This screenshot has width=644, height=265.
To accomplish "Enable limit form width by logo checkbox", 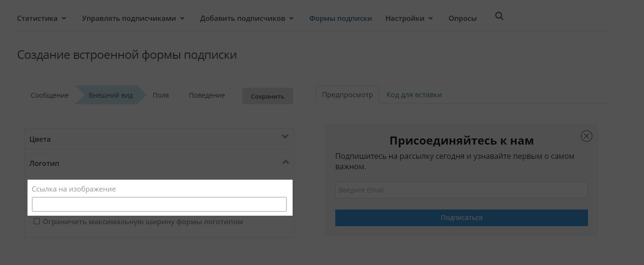I will coord(37,221).
